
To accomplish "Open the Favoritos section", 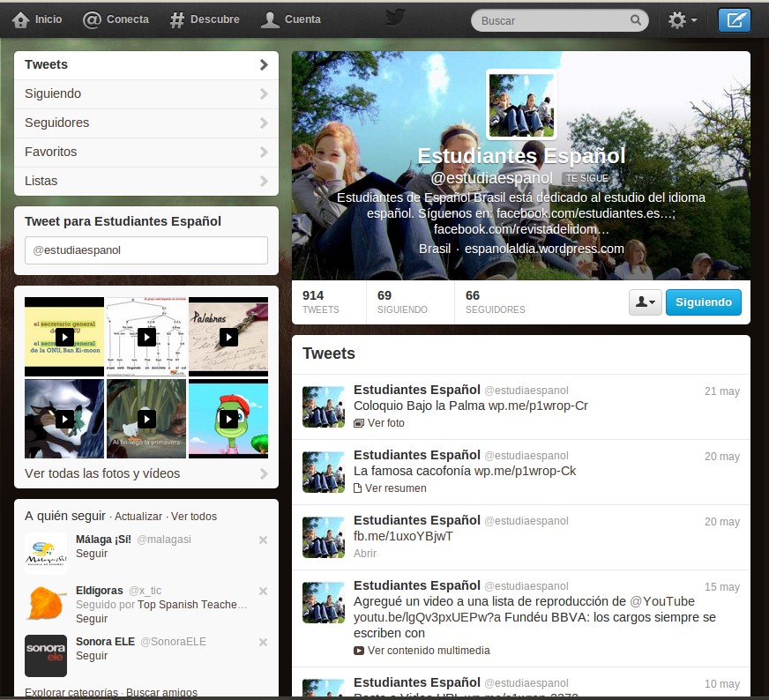I will 146,152.
